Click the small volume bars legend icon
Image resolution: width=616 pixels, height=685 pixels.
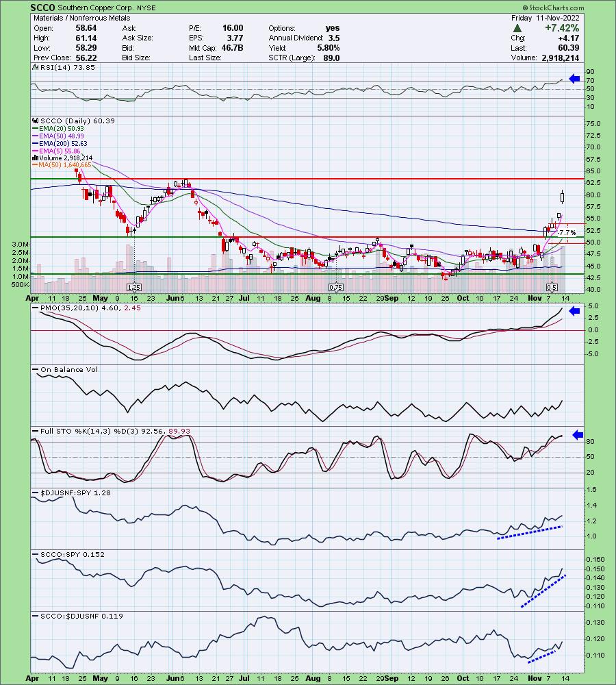(35, 158)
